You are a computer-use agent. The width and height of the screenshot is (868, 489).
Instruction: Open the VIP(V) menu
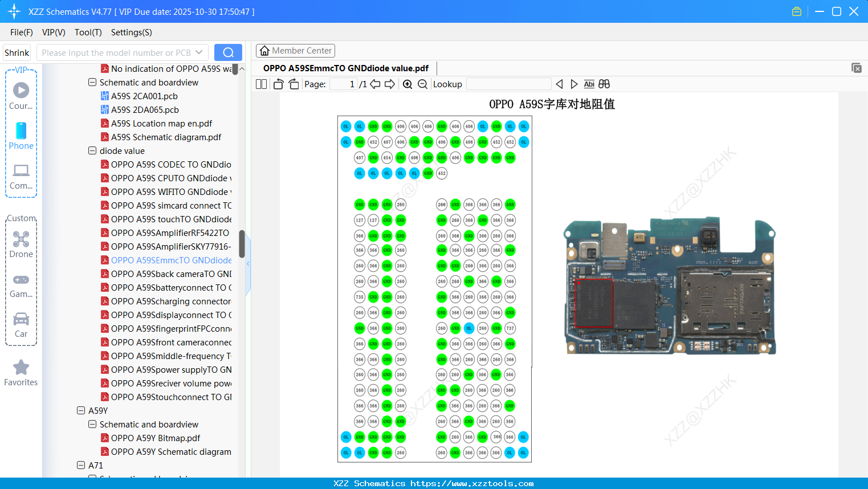click(x=53, y=32)
